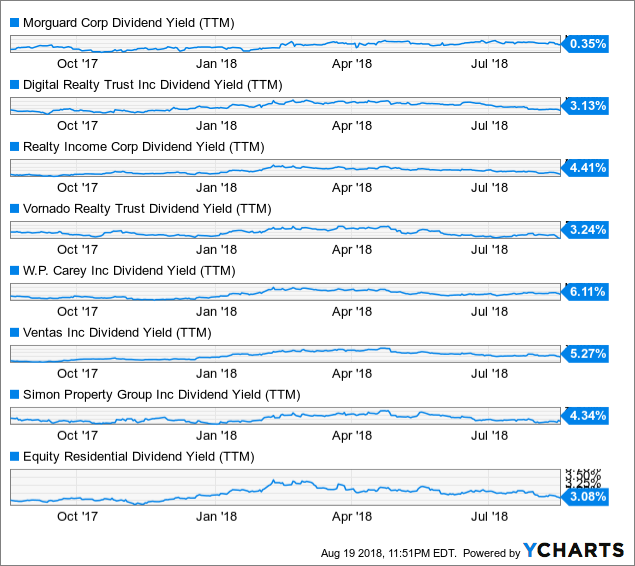
Task: Click the Equity Residential legend blue square
Action: [15, 456]
